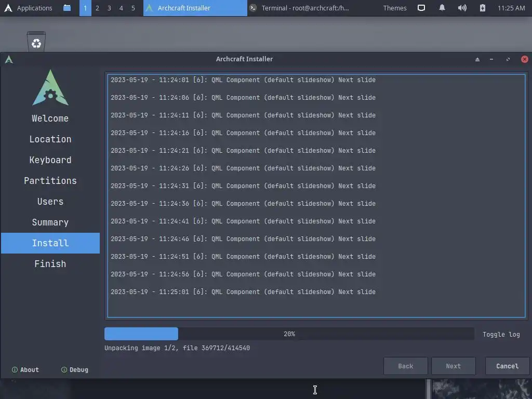Screen dimensions: 532x399
Task: Click the log line at 11:24:36
Action: (x=243, y=204)
